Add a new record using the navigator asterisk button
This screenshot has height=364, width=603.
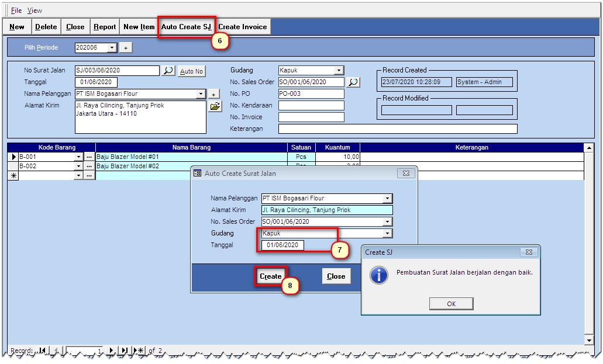[139, 351]
